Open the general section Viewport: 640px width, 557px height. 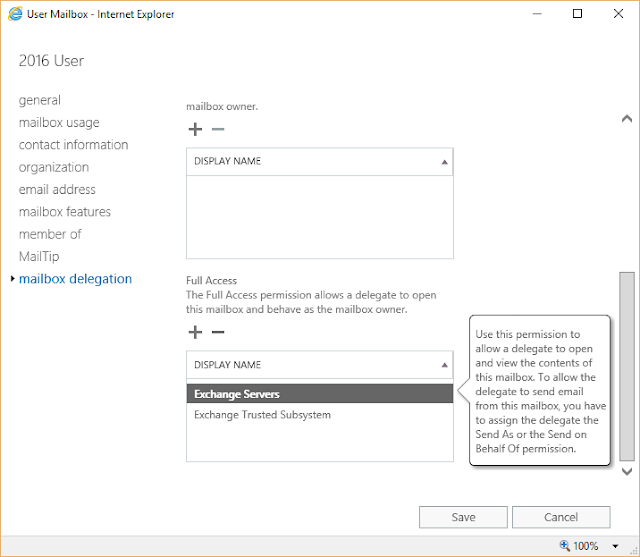[x=40, y=100]
